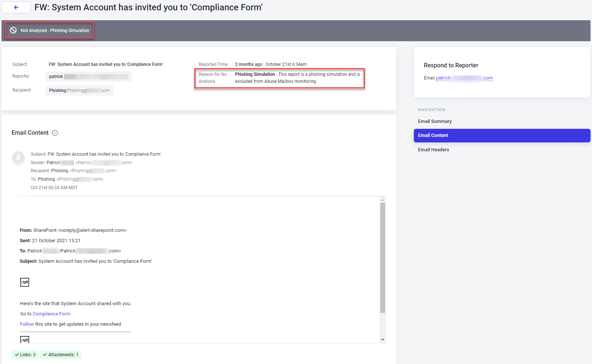
Task: Click the checkmark icon in the Attachments badge
Action: (45, 355)
